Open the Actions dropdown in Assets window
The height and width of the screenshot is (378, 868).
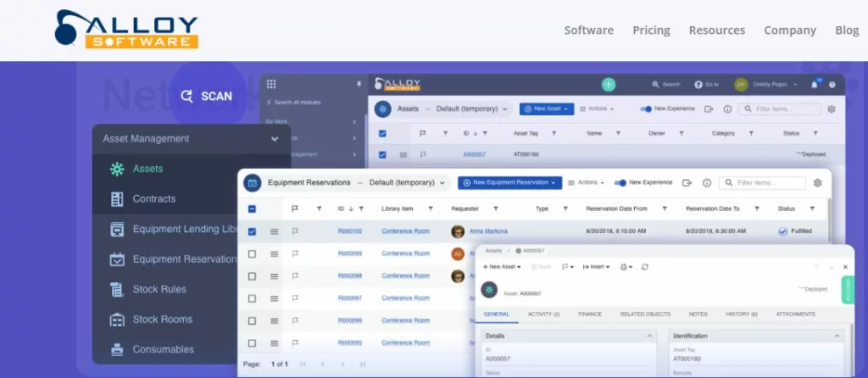(x=597, y=109)
